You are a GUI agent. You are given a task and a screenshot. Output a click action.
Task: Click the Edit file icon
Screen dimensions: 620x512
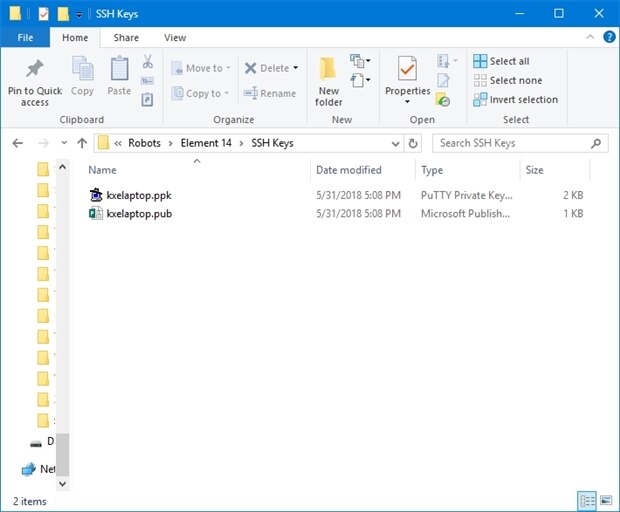pyautogui.click(x=443, y=81)
